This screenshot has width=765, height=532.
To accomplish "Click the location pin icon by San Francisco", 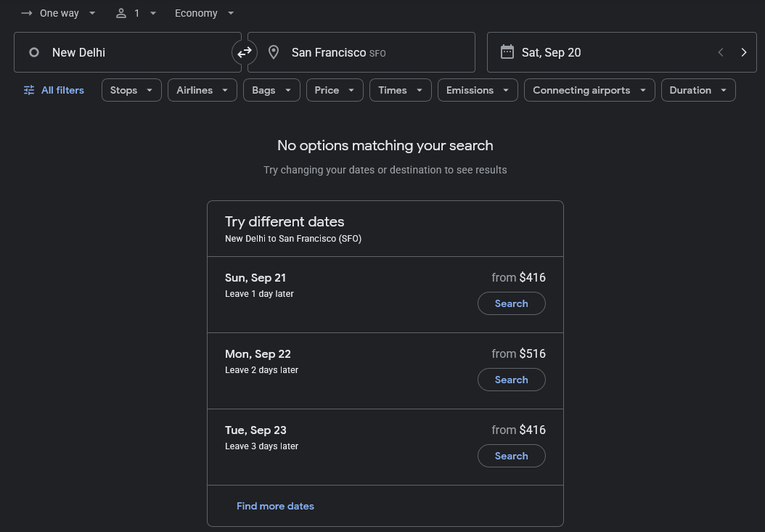I will click(x=274, y=52).
